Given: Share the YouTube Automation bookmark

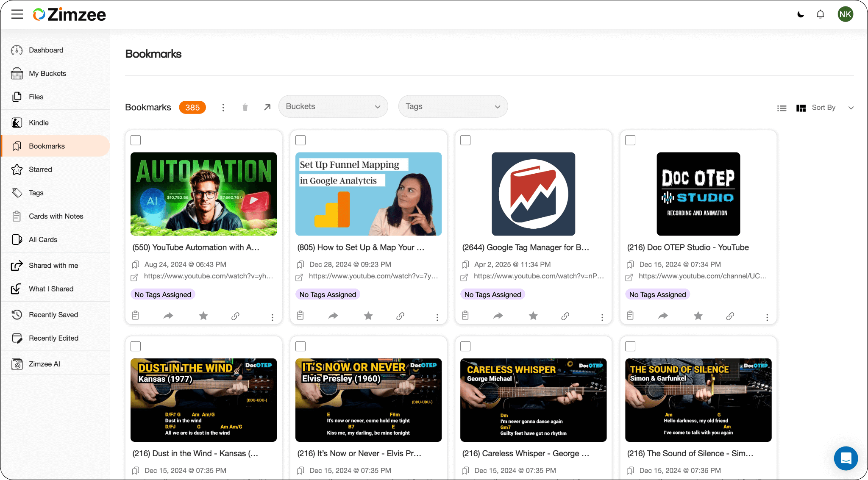Looking at the screenshot, I should click(168, 316).
